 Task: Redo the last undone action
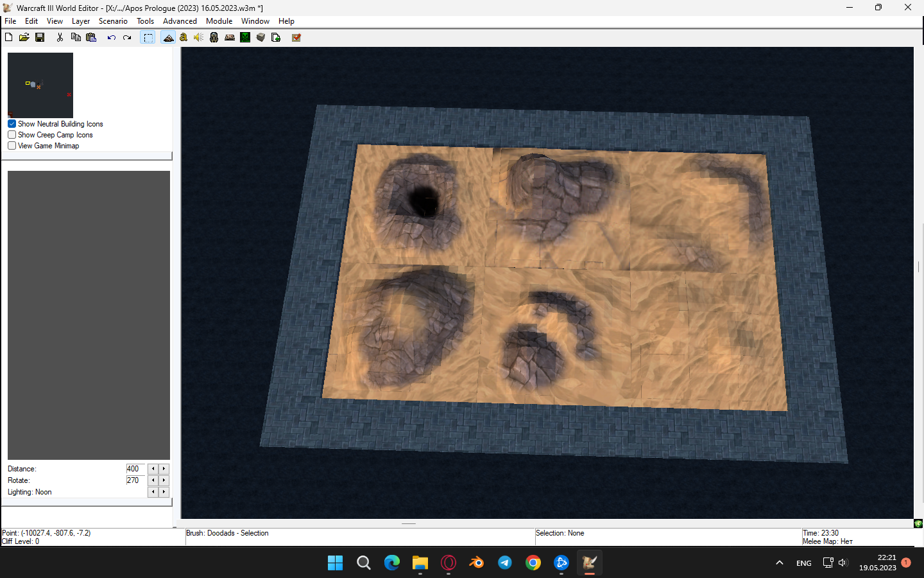pos(127,37)
